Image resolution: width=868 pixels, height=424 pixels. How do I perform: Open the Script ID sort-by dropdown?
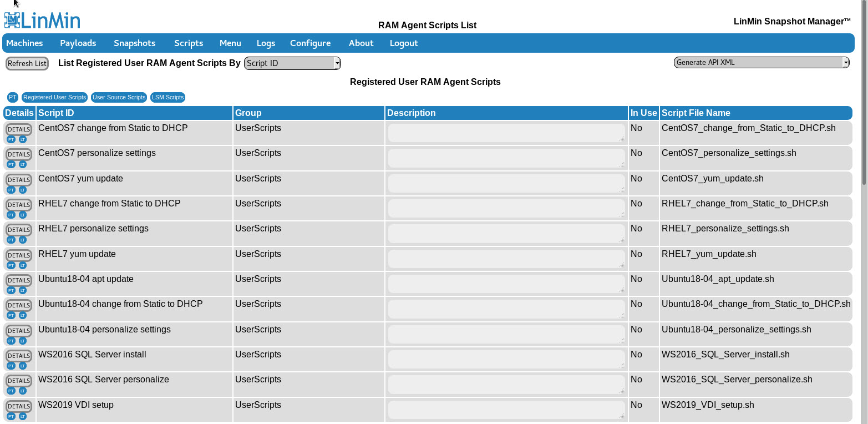point(292,63)
